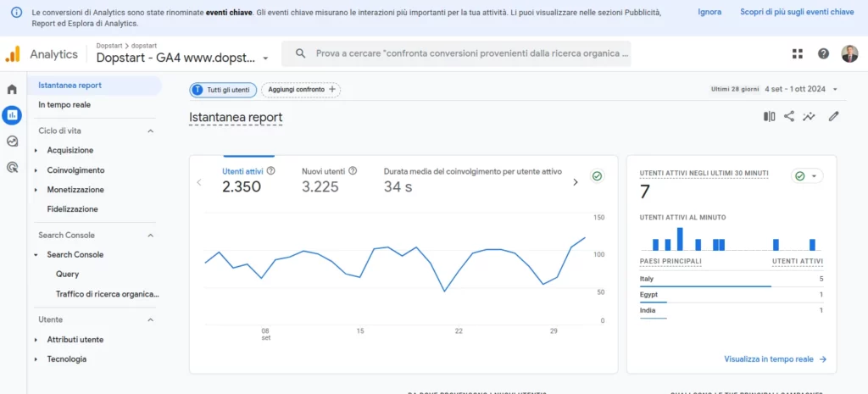Expand the Monetizzazione tree item

[x=36, y=190]
